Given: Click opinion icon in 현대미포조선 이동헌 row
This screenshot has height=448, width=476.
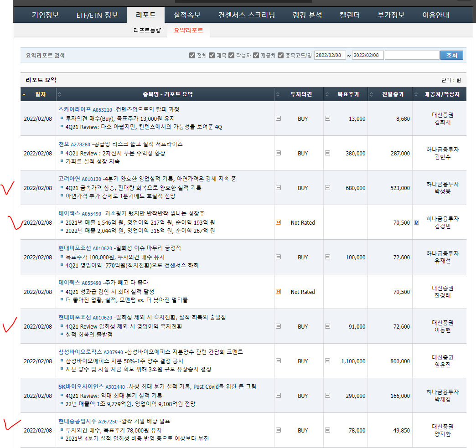Looking at the screenshot, I should point(279,326).
